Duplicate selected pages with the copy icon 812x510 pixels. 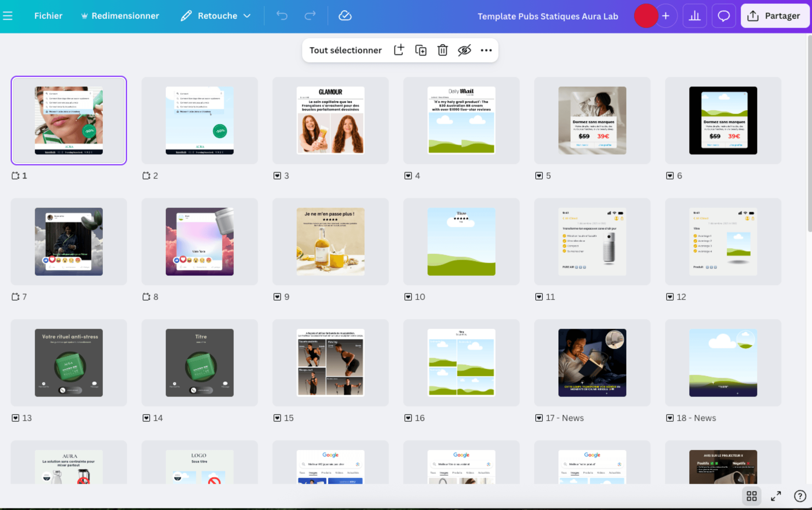tap(421, 50)
